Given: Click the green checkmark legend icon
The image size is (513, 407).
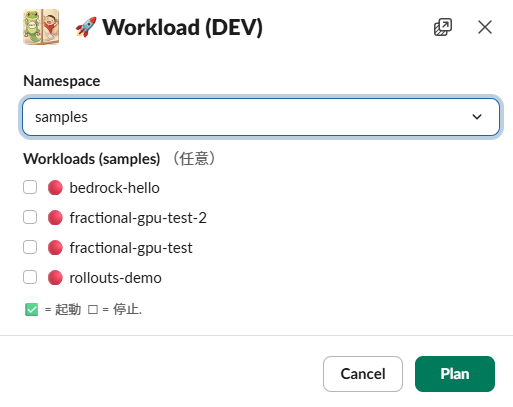Looking at the screenshot, I should pyautogui.click(x=32, y=309).
